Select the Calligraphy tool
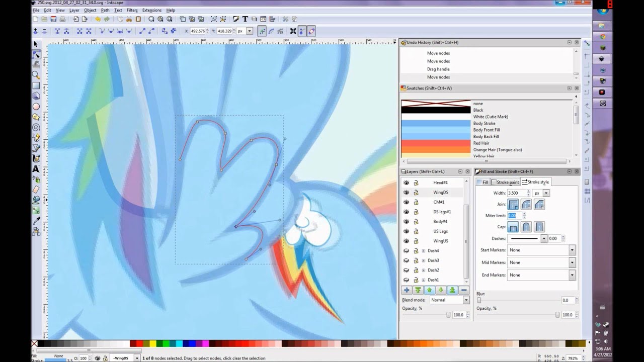 point(36,158)
